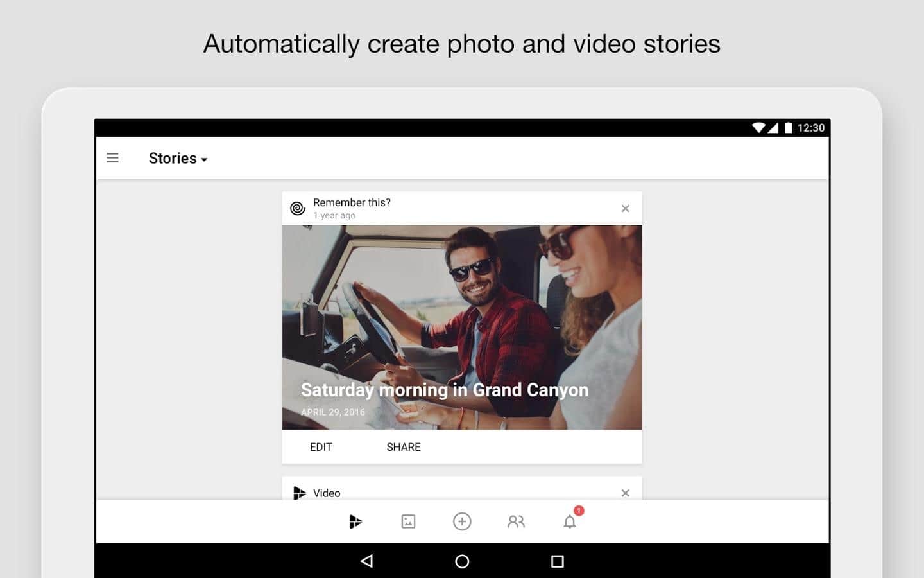
Task: Switch to the Photos gallery tab
Action: [408, 521]
